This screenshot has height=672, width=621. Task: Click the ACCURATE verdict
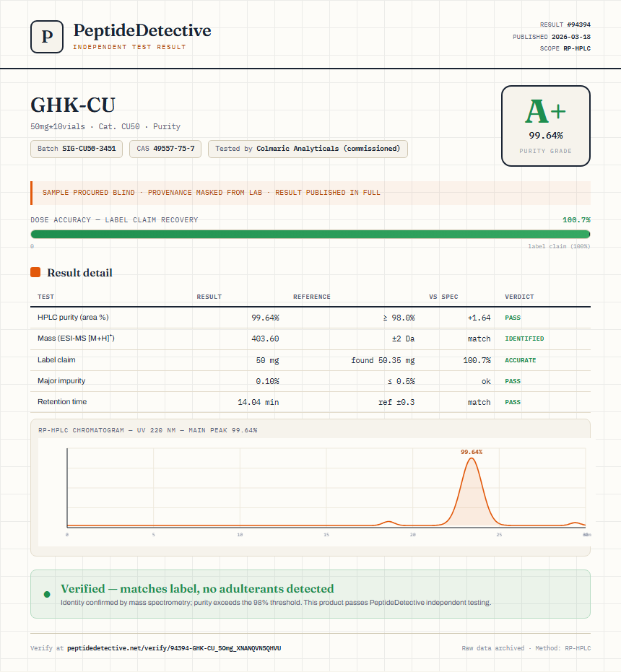click(520, 360)
